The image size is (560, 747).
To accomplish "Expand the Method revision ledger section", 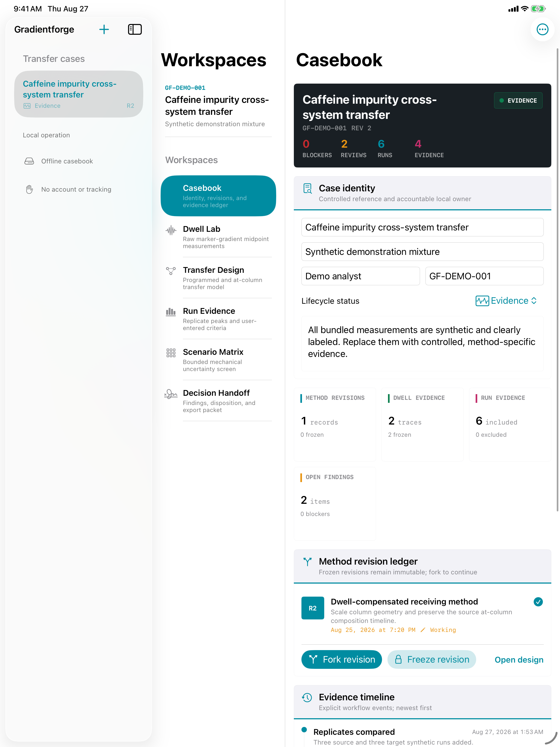I will point(422,566).
